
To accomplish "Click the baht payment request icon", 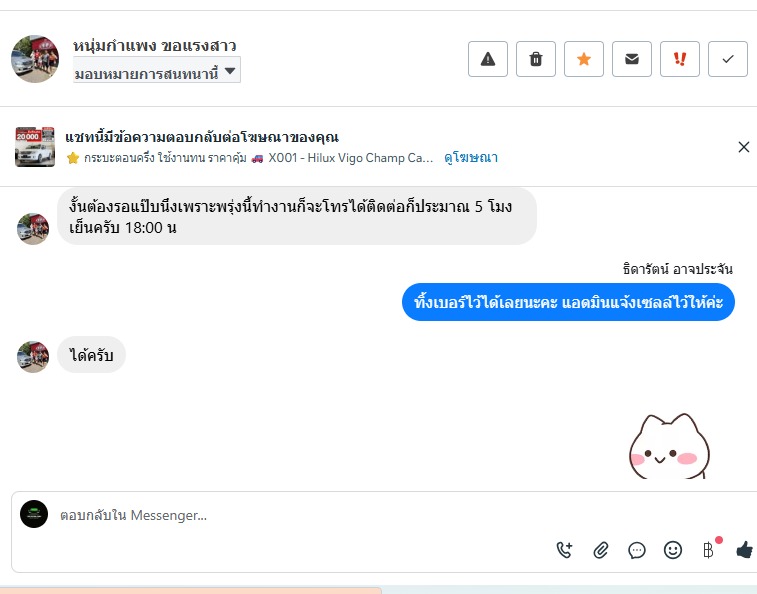I will click(x=708, y=549).
